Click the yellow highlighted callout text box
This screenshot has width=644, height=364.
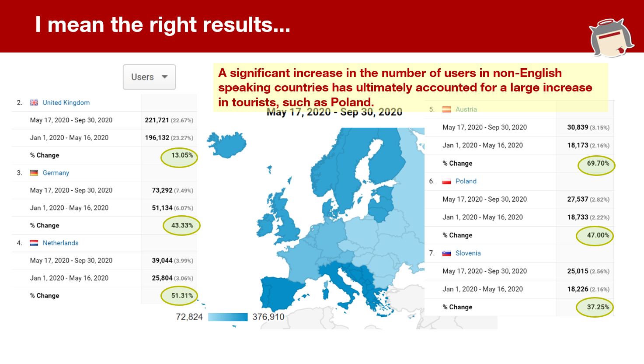pos(411,87)
